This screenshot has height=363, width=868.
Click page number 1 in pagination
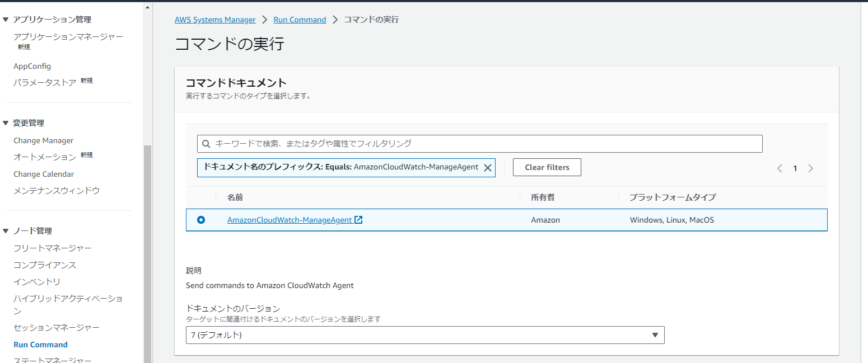[795, 168]
